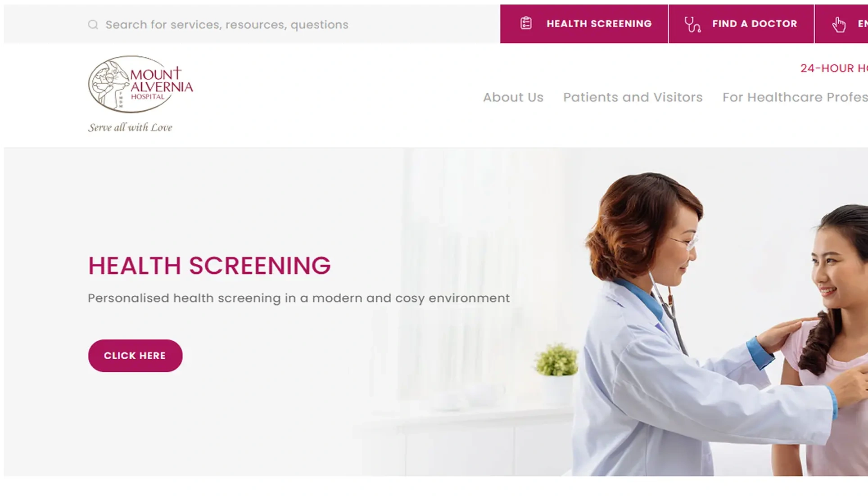The image size is (868, 496).
Task: Open the Patients and Visitors menu
Action: click(x=633, y=97)
